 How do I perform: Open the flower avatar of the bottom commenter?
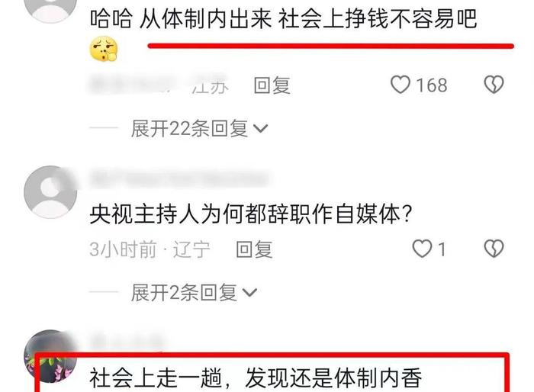(50, 356)
